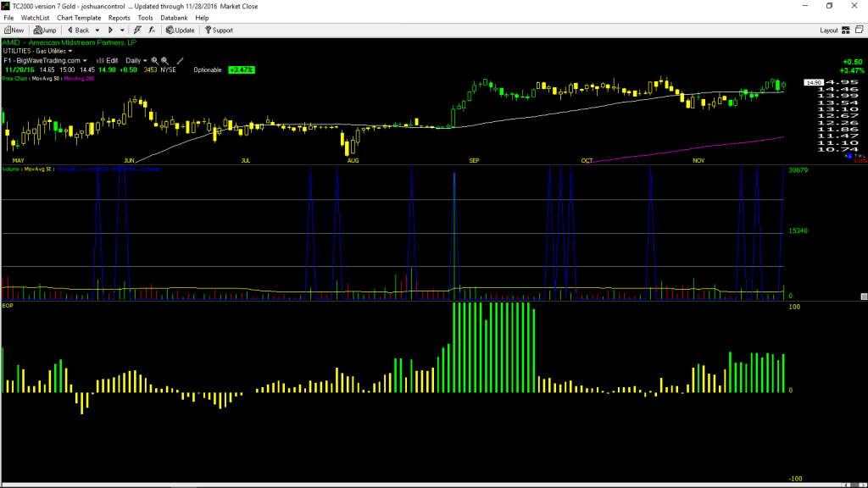Viewport: 868px width, 488px height.
Task: Click the 30679 volume scale value
Action: point(798,169)
